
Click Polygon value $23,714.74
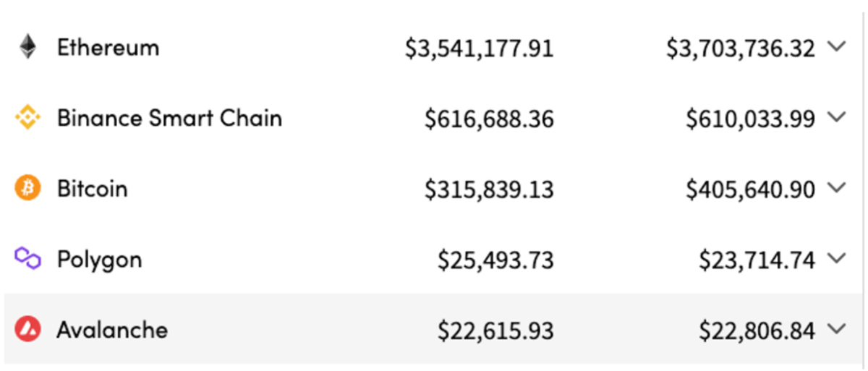(757, 260)
